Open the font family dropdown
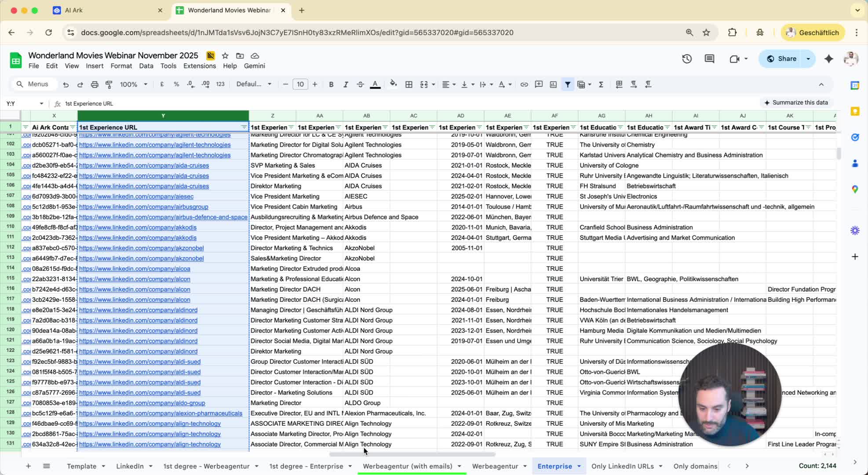This screenshot has width=868, height=475. coord(254,84)
